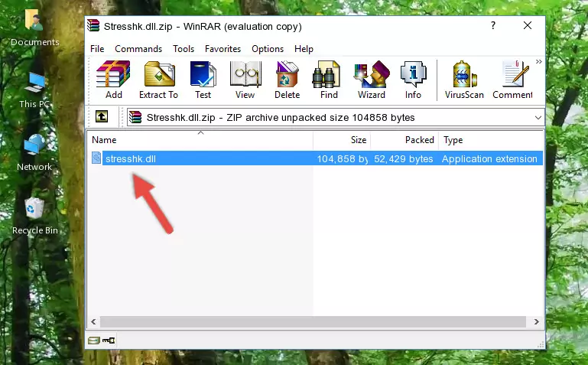Viewport: 588px width, 365px height.
Task: Go up one folder level
Action: (102, 116)
